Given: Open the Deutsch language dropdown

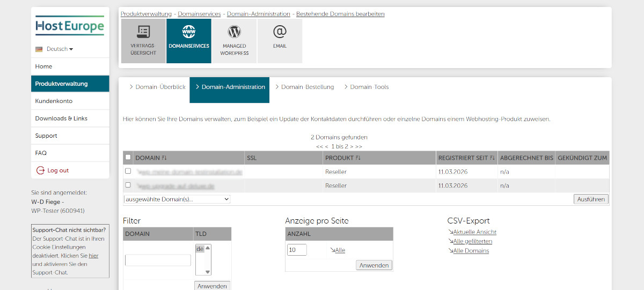Looking at the screenshot, I should pyautogui.click(x=60, y=49).
